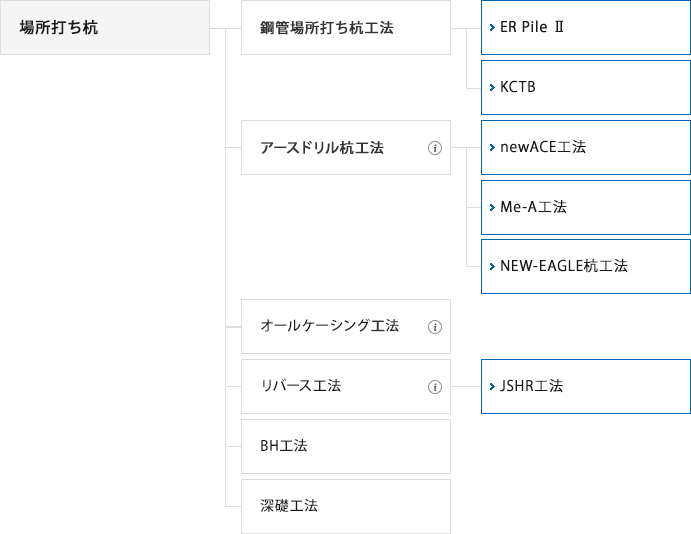Image resolution: width=691 pixels, height=534 pixels.
Task: Select the リバース工法 box label
Action: (x=301, y=386)
